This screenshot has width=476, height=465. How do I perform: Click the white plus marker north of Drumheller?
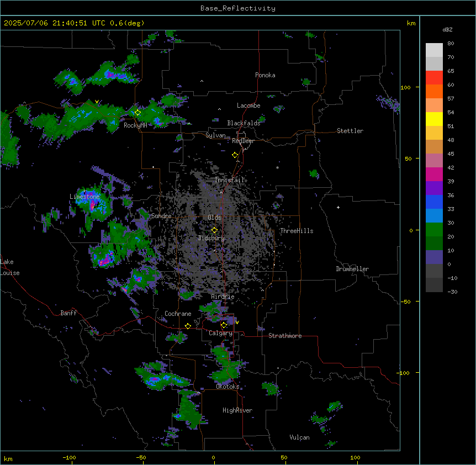tap(338, 207)
